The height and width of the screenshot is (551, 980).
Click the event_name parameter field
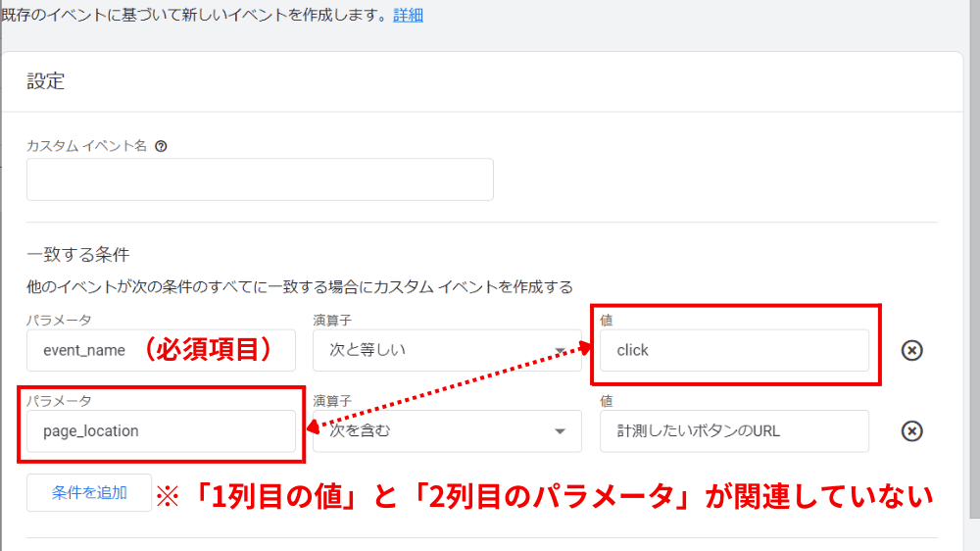click(x=162, y=350)
